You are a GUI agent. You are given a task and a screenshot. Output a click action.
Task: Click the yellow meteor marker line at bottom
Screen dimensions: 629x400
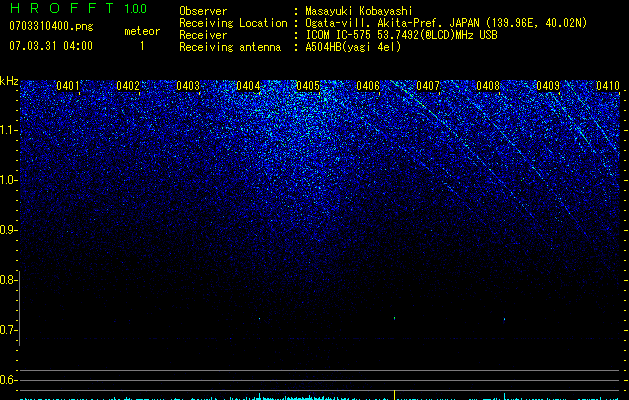(395, 395)
